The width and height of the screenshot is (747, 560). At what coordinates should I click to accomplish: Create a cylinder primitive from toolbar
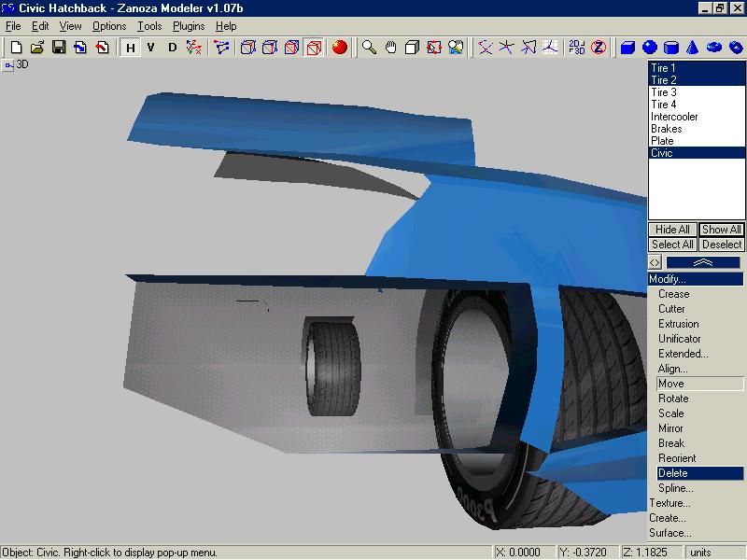point(671,47)
